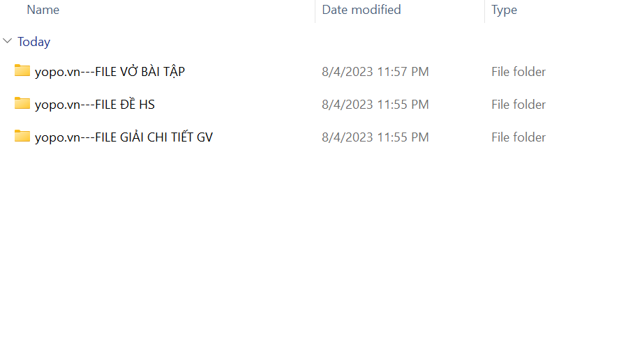
Task: Select folder icon of FILE ĐỀ HS
Action: (x=22, y=103)
